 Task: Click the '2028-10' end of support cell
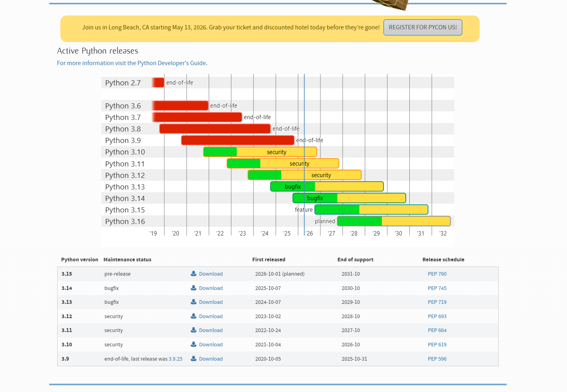(x=351, y=317)
